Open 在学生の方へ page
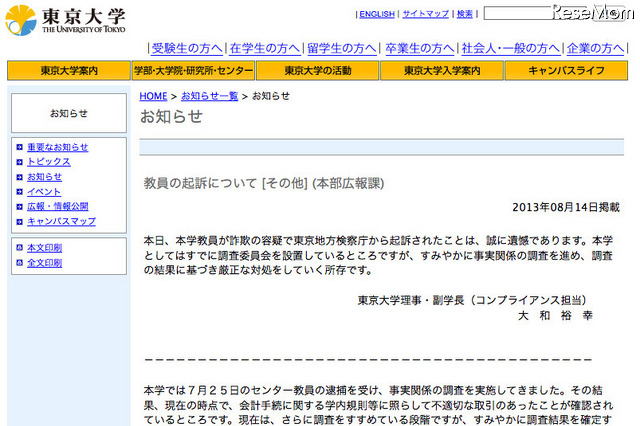 tap(264, 48)
